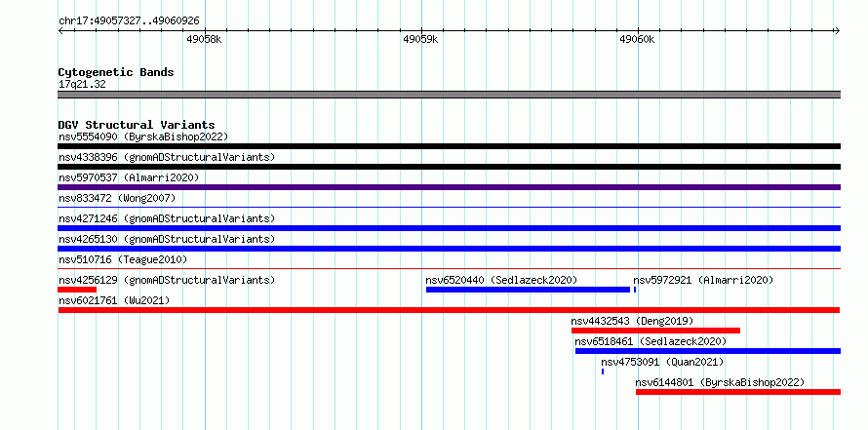Image resolution: width=868 pixels, height=430 pixels.
Task: Open nsv4265130 (gnomADStructuralVariants) label
Action: 167,239
